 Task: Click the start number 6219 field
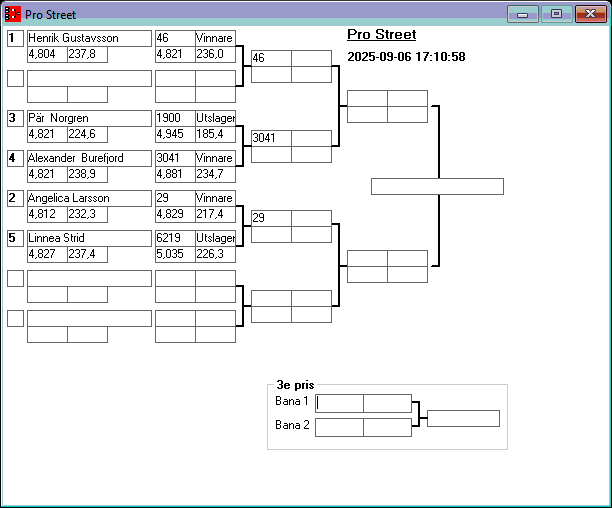(175, 238)
